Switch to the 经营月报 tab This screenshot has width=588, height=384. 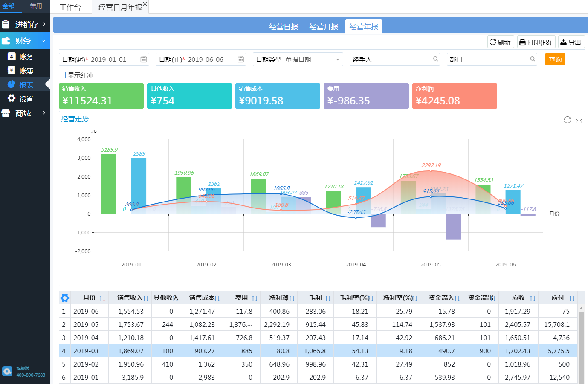(324, 27)
